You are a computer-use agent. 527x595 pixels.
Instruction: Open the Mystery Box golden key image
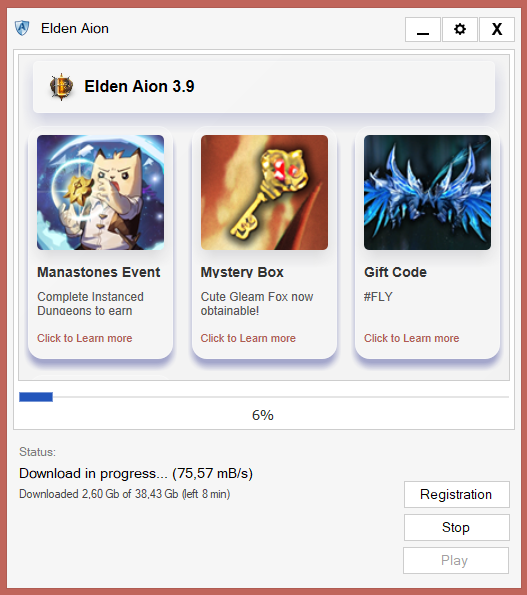264,192
